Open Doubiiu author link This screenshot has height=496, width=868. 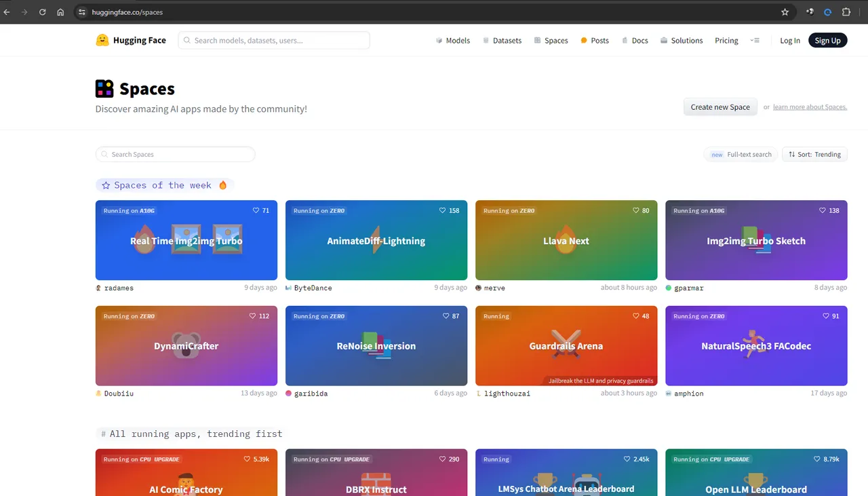coord(119,394)
